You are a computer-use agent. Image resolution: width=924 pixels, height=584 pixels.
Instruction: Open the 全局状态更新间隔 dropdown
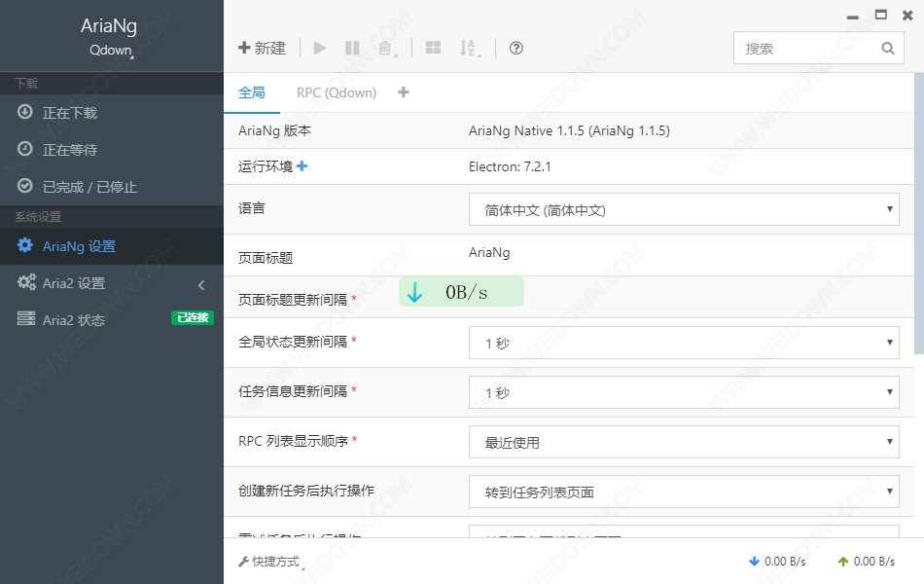coord(684,343)
